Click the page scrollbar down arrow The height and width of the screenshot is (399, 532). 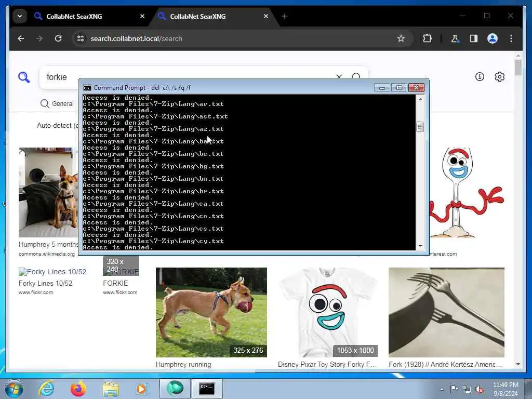click(518, 364)
